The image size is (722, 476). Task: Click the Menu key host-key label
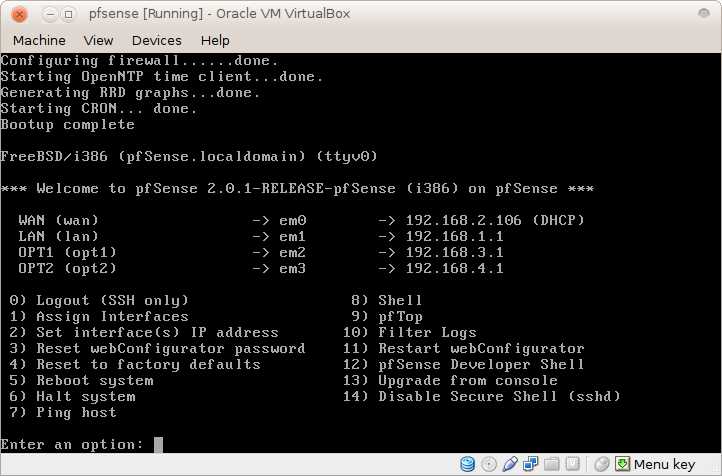pyautogui.click(x=664, y=464)
